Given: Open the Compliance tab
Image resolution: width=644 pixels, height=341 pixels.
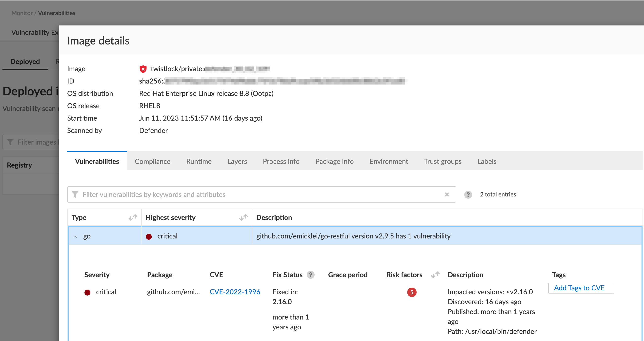Looking at the screenshot, I should click(x=153, y=161).
